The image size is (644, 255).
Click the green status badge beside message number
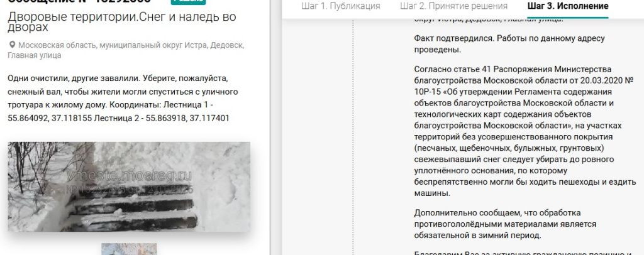(188, 1)
